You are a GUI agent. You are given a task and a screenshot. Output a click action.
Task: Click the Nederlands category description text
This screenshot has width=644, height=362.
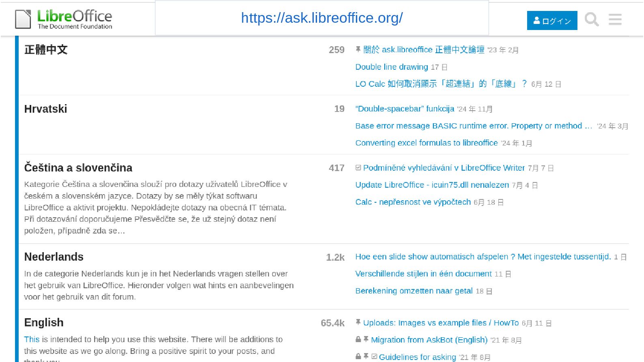[159, 285]
